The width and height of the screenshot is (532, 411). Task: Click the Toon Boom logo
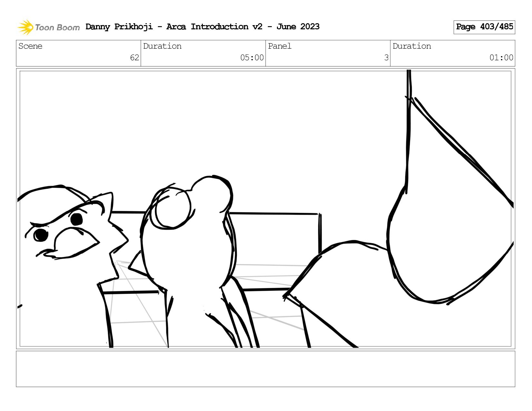(x=48, y=27)
